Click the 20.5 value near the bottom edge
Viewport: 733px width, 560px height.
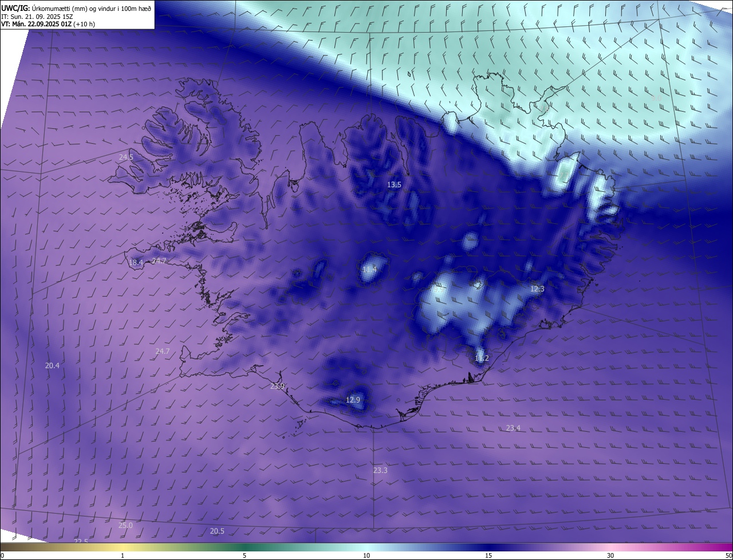pyautogui.click(x=217, y=531)
